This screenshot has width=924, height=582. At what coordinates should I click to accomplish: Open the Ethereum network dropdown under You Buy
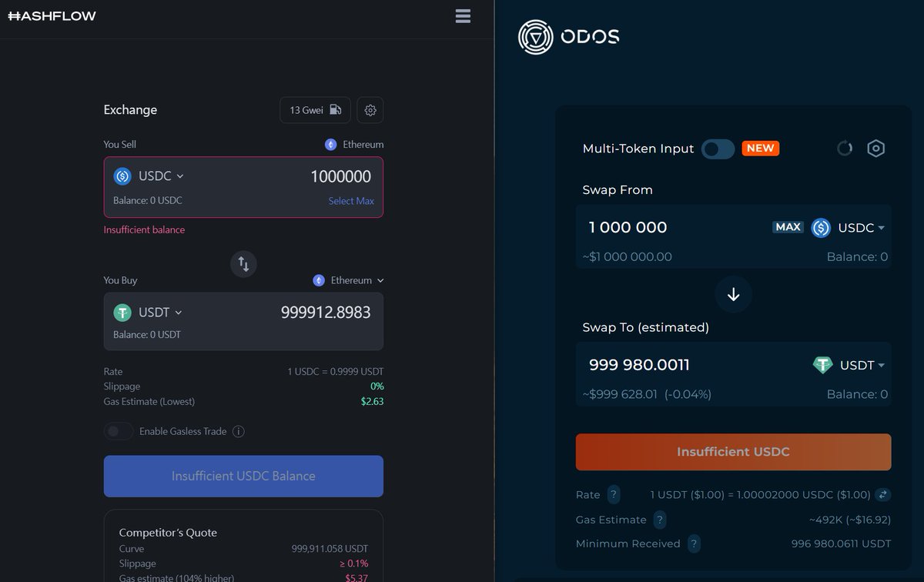pos(348,280)
